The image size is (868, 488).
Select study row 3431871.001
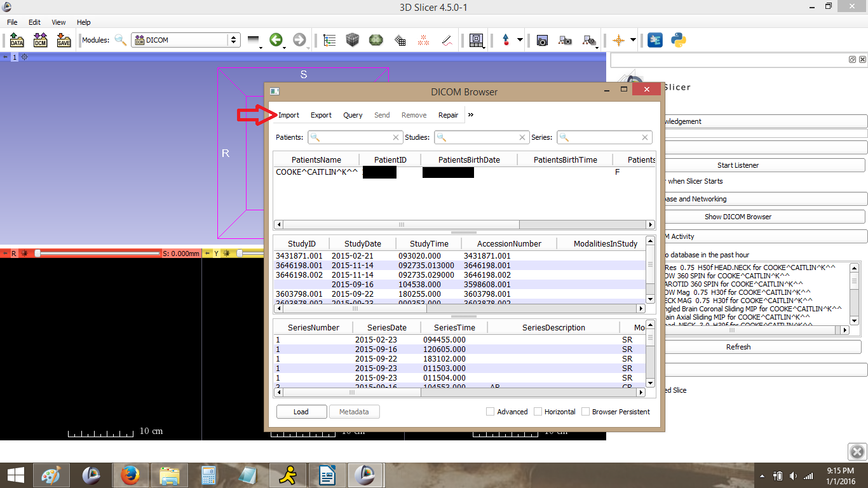(459, 255)
